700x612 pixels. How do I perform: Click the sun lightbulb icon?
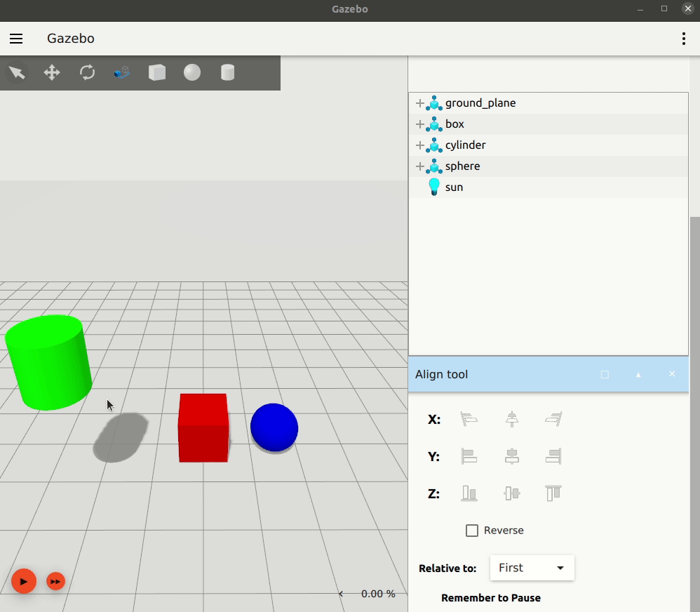434,187
